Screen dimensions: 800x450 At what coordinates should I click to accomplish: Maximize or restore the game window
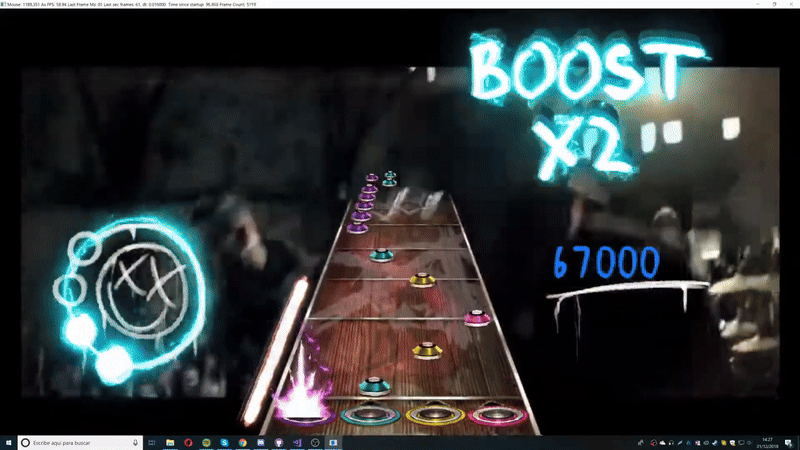click(x=774, y=4)
